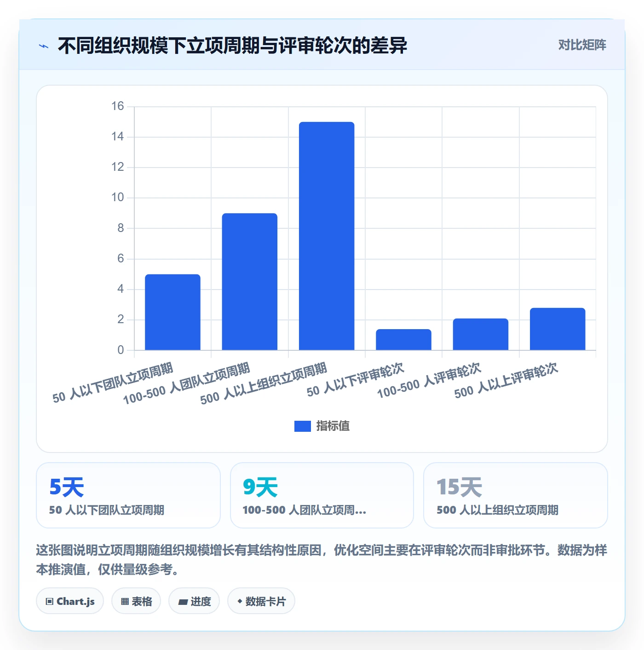Click the 数据卡片 tag chip
Viewport: 644px width, 650px height.
(261, 601)
